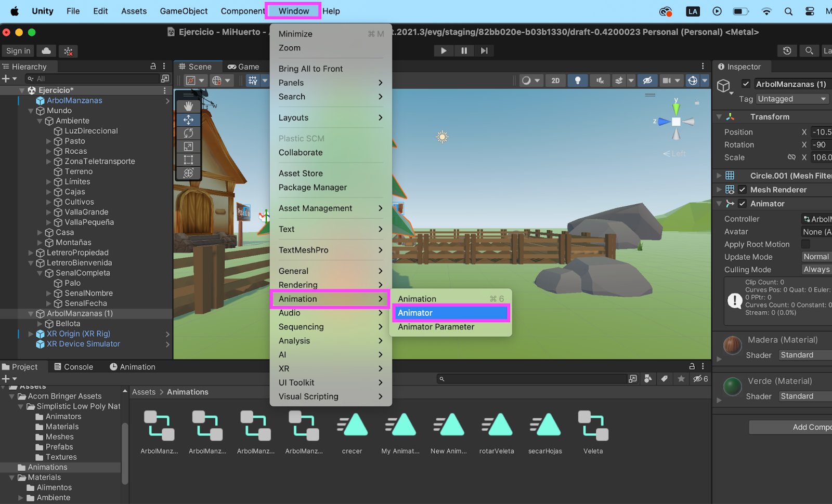Open the Tag Untagged dropdown

coord(792,99)
